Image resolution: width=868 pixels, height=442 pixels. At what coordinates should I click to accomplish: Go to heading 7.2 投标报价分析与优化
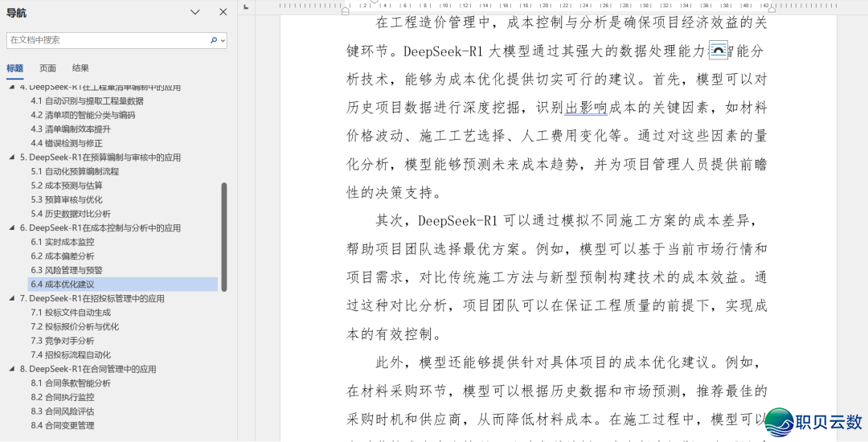(75, 326)
